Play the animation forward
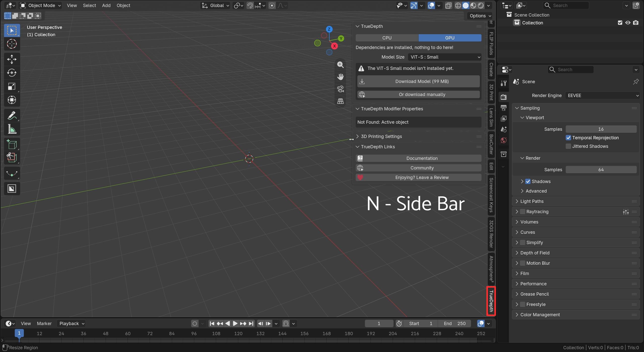Viewport: 644px width, 352px height. [235, 324]
